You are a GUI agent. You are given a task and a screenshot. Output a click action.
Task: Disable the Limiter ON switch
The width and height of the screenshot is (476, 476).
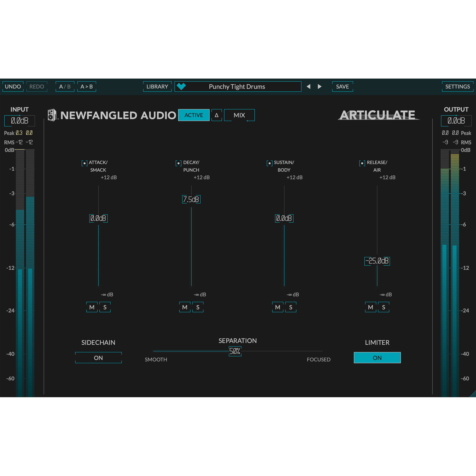(377, 358)
